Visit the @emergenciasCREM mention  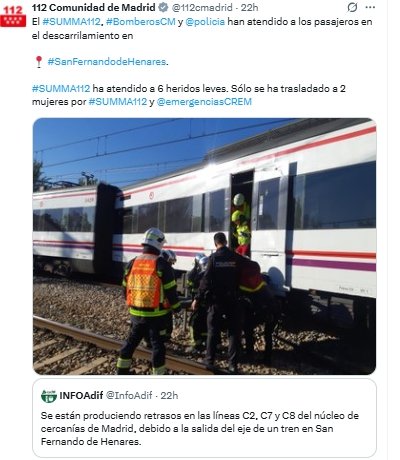[204, 102]
